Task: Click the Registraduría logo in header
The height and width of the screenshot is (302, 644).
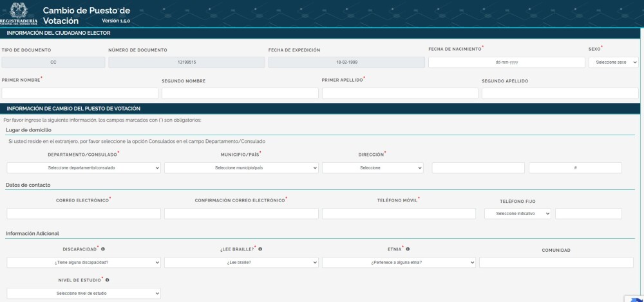Action: pyautogui.click(x=19, y=14)
